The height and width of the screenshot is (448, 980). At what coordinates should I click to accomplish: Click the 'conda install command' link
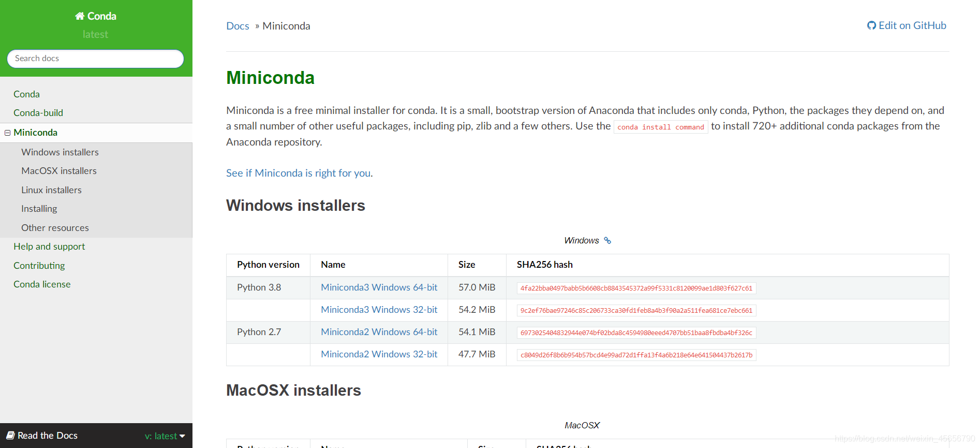pos(661,127)
